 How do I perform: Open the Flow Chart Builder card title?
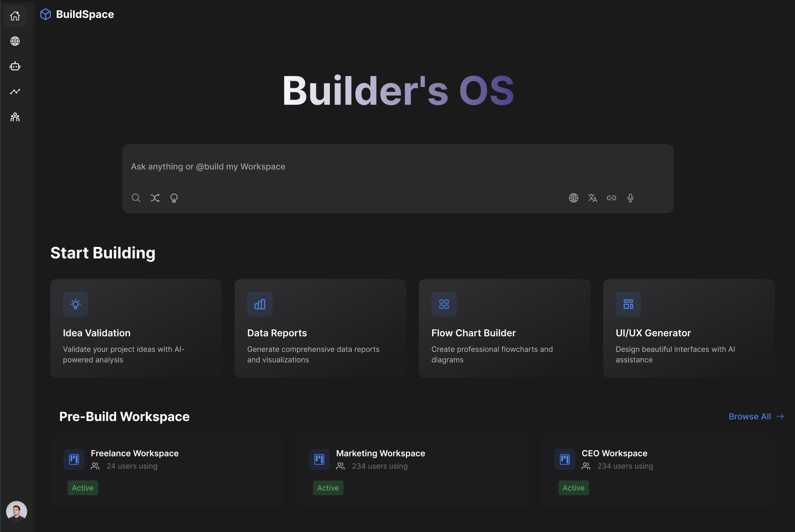point(474,333)
